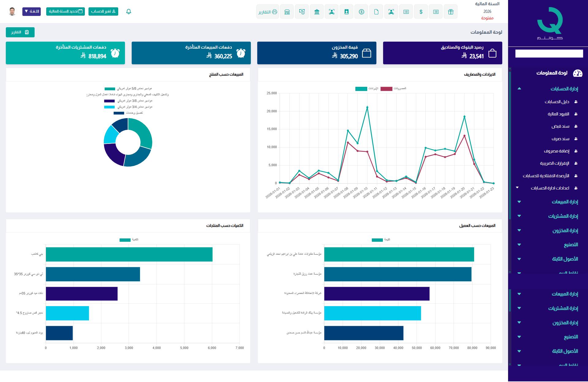The height and width of the screenshot is (382, 588).
Task: Click the cash money bills icon
Action: pyautogui.click(x=302, y=12)
